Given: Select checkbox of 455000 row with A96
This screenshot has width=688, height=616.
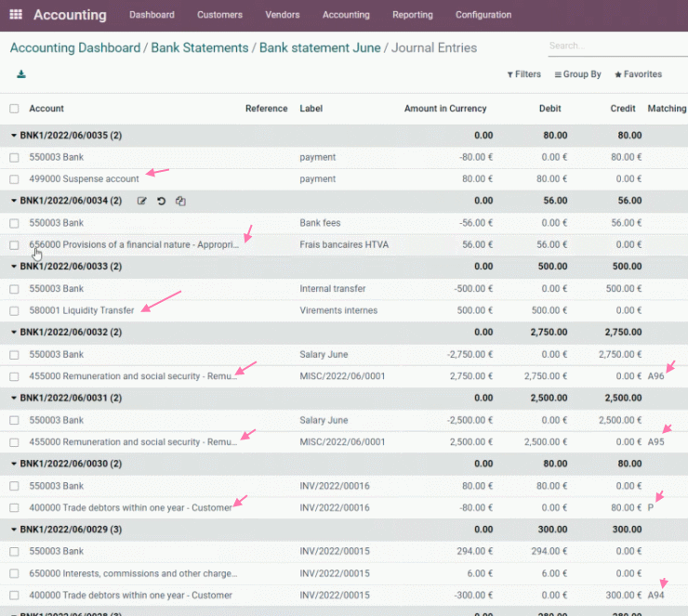Looking at the screenshot, I should click(14, 376).
